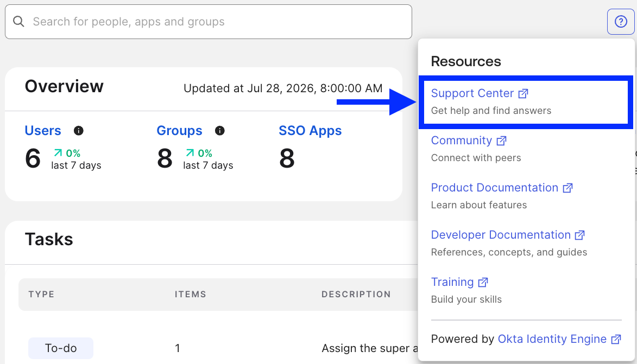This screenshot has width=637, height=364.
Task: Click external link icon beside Okta Identity Engine
Action: 616,339
